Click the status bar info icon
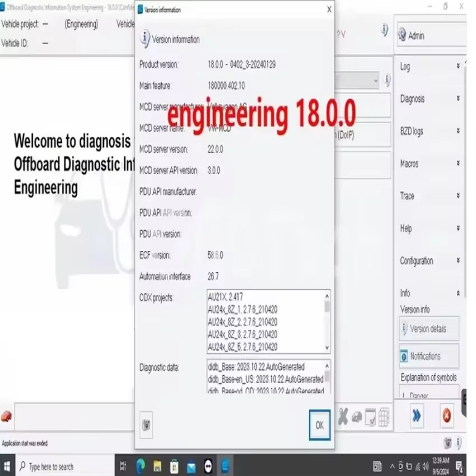 [x=459, y=442]
